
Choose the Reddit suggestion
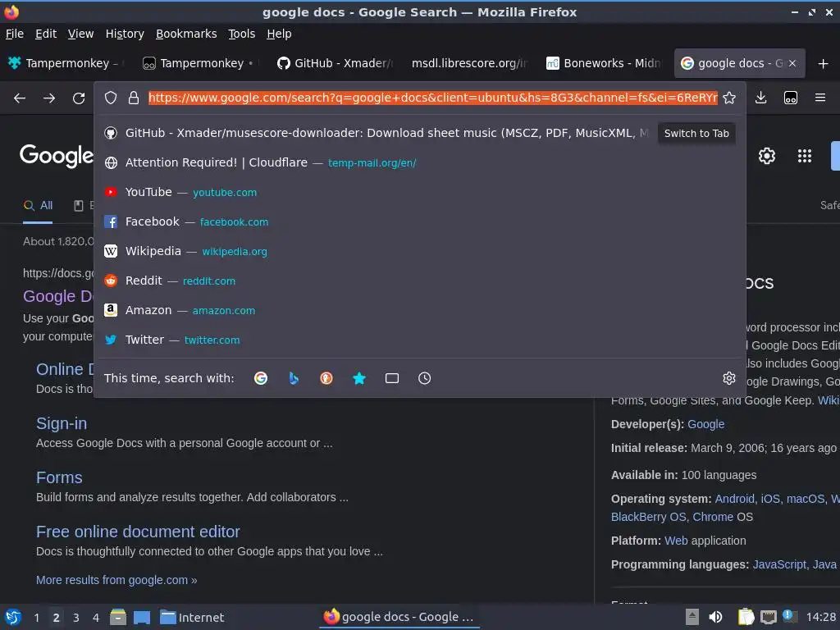(419, 281)
